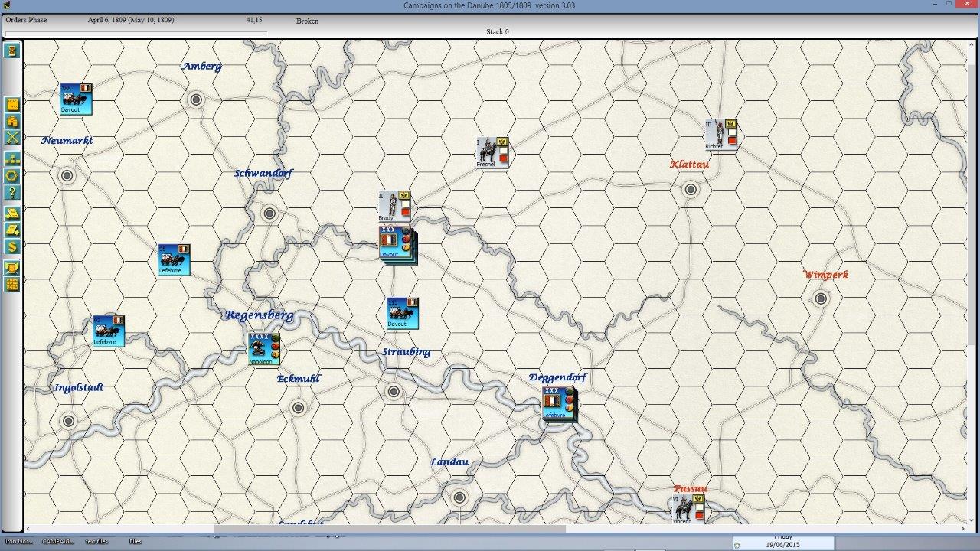Viewport: 980px width, 551px height.
Task: Click the map-sheet icon with arrow
Action: point(11,230)
